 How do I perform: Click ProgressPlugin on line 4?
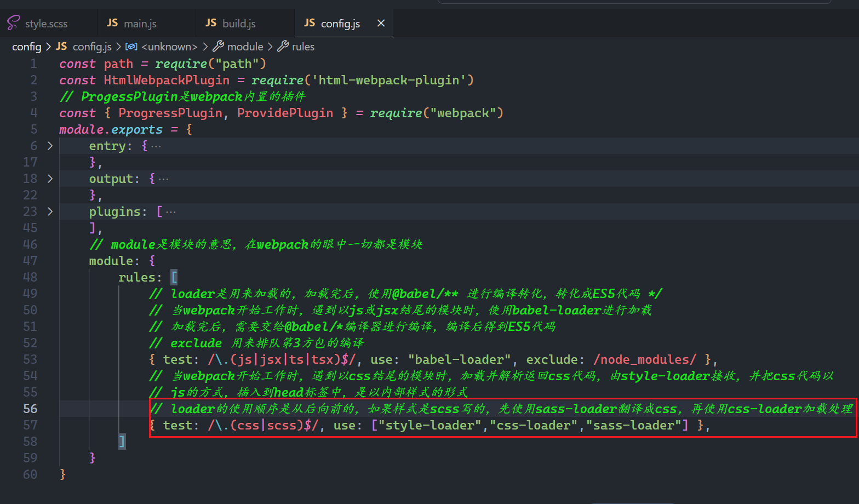click(x=170, y=113)
